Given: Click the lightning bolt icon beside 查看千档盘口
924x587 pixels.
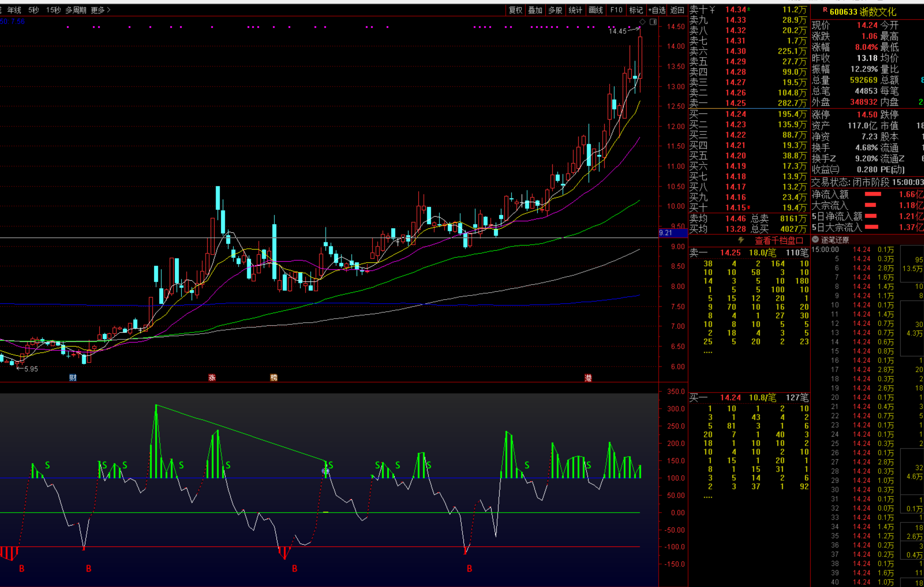Looking at the screenshot, I should [x=741, y=240].
